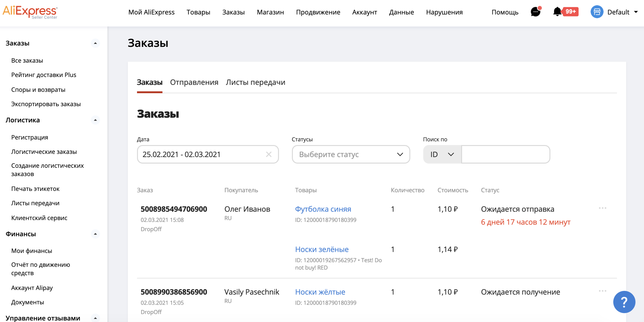
Task: Click the price 1,14 ₽
Action: point(448,249)
